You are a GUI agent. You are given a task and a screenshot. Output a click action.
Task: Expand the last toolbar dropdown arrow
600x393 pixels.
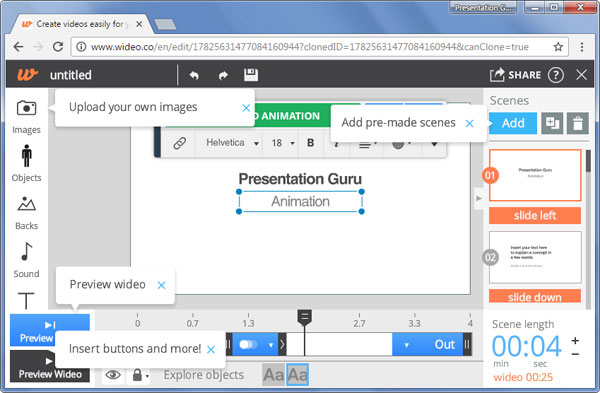(x=434, y=144)
